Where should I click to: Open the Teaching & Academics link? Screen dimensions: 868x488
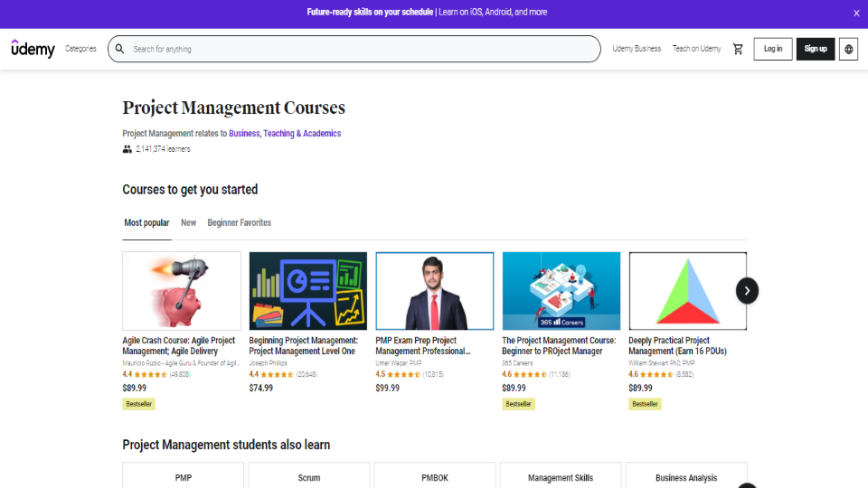[x=302, y=134]
